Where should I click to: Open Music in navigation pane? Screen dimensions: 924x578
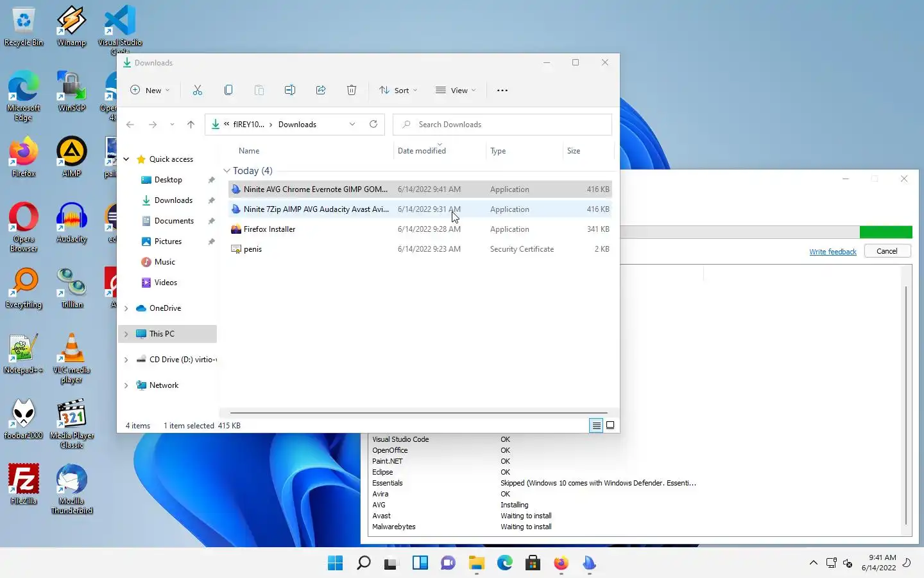pos(165,262)
